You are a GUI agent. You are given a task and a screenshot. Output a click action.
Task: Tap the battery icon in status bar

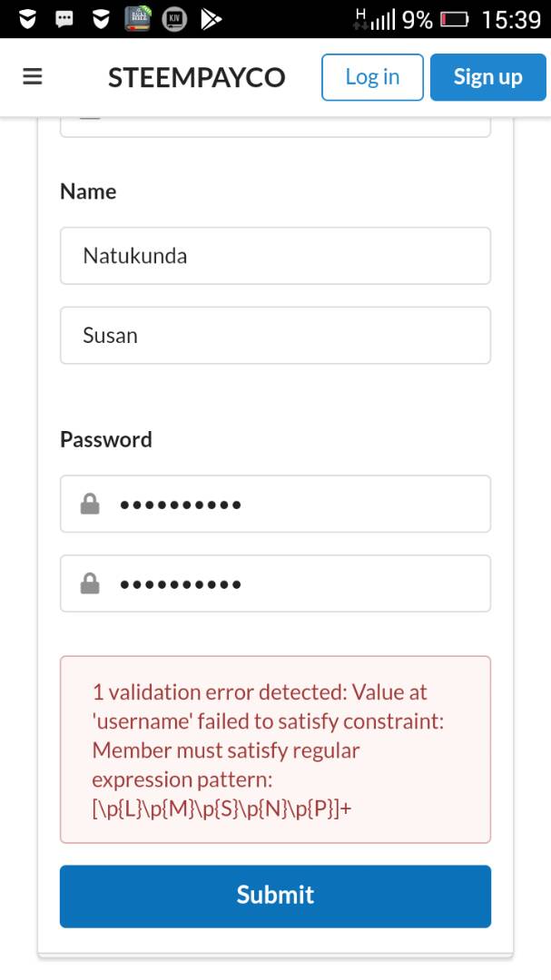pos(454,19)
